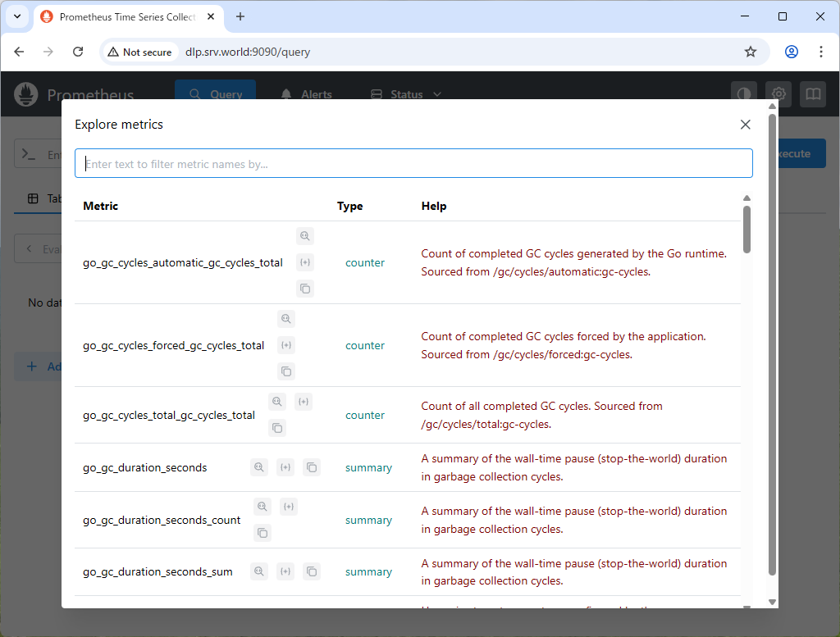Open the Chrome profile menu
Screen dimensions: 840x637
tap(792, 52)
